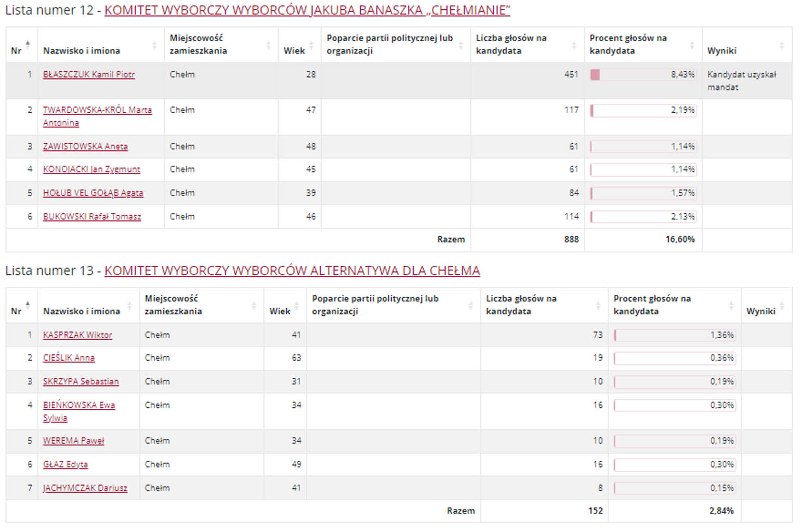
Task: Sort list 12 by Wyniki column
Action: click(781, 45)
